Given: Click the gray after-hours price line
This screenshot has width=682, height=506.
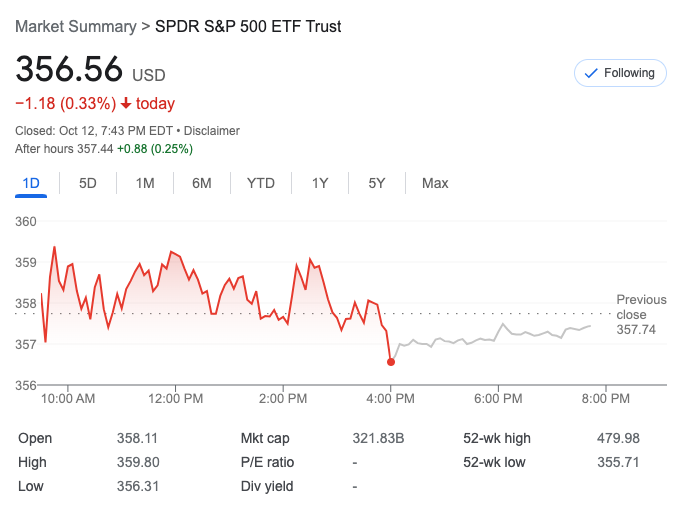Looking at the screenshot, I should (500, 334).
